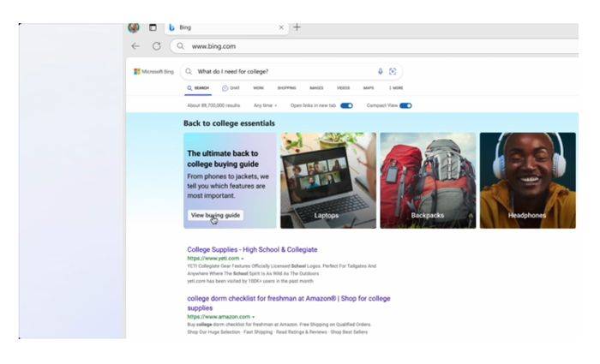The height and width of the screenshot is (364, 600).
Task: Open the Any time filter dropdown
Action: (x=265, y=105)
